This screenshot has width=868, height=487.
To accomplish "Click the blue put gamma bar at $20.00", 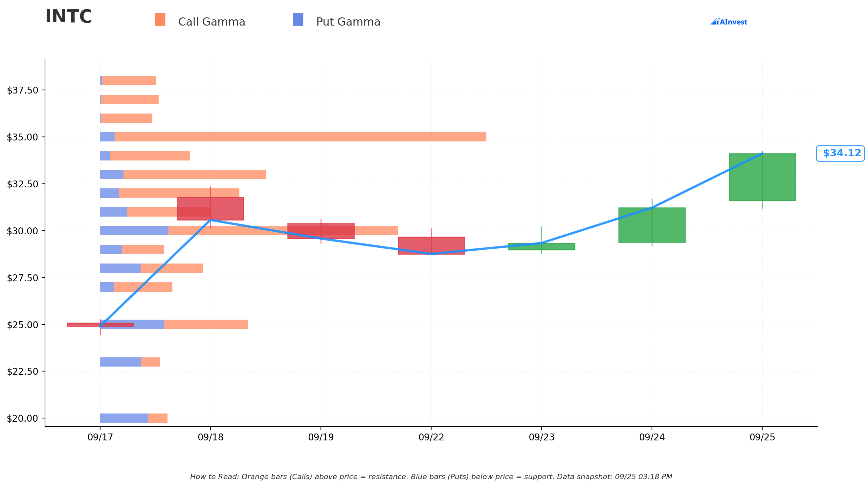I will pos(124,418).
